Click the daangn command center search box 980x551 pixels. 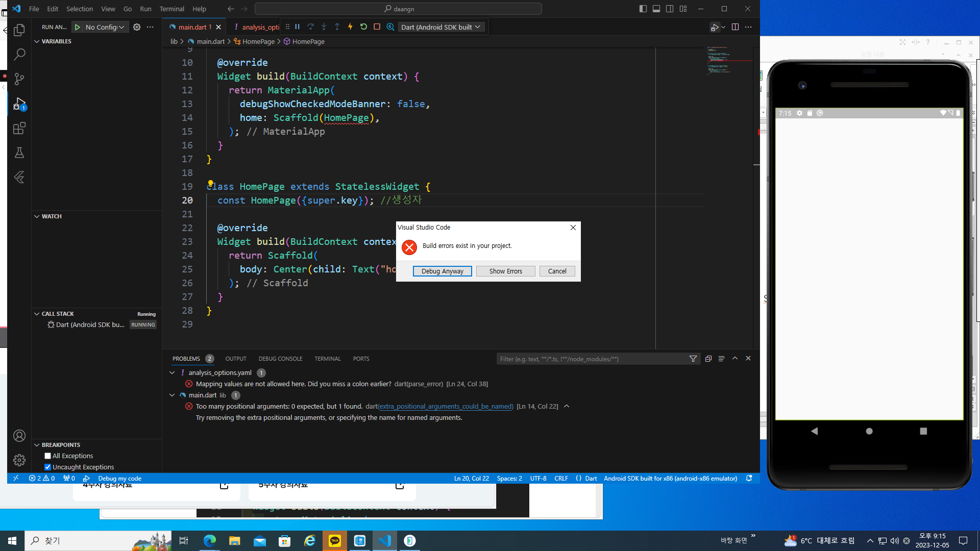pos(398,9)
